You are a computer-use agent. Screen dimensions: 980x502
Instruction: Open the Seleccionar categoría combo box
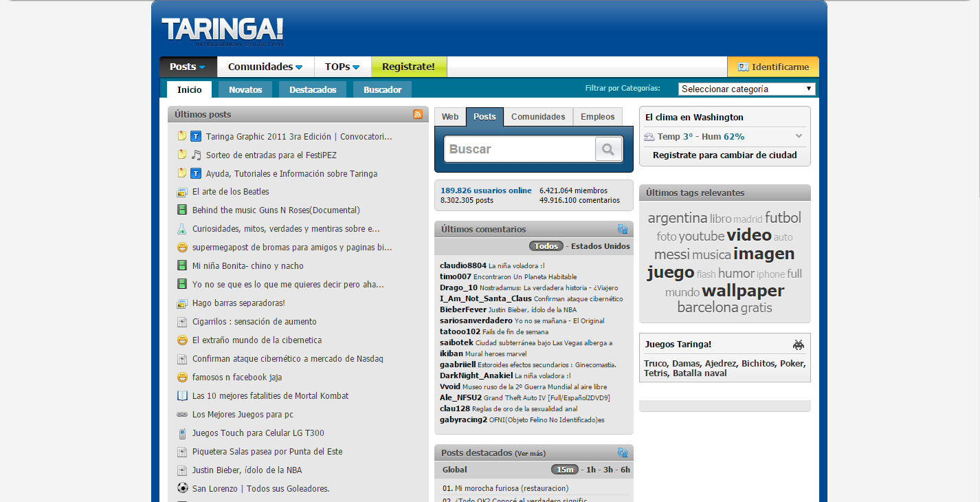coord(747,89)
